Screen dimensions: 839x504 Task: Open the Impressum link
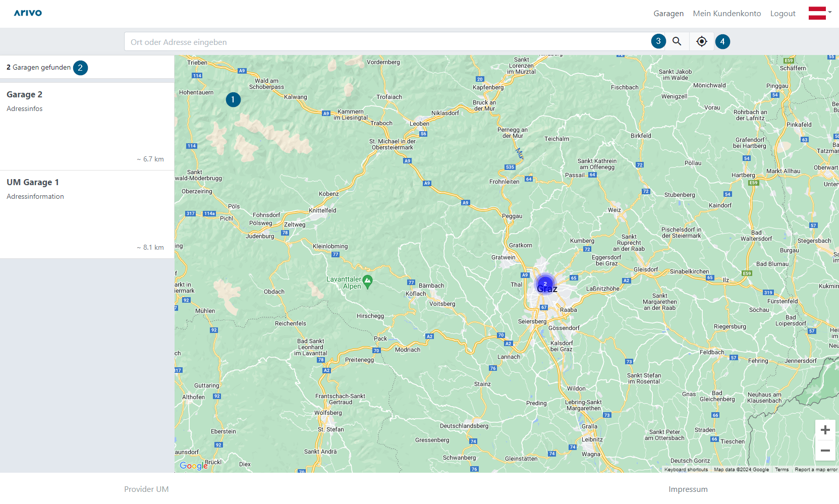(688, 489)
